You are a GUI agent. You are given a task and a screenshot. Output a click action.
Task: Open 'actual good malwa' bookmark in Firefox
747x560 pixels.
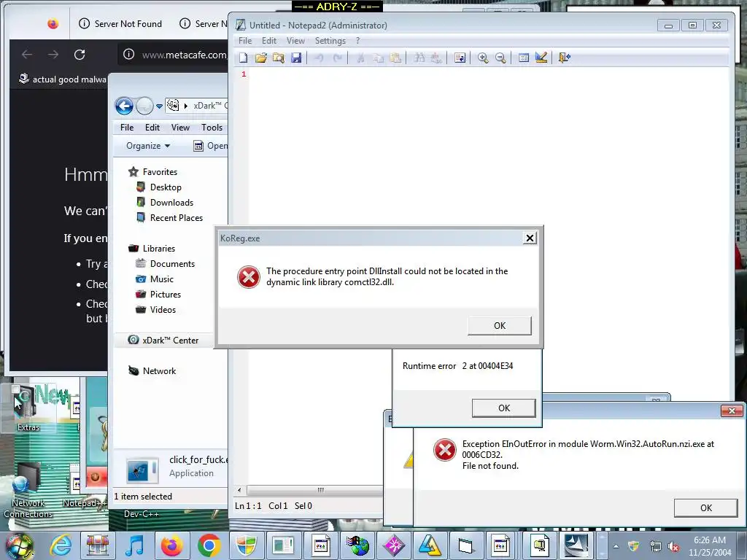pyautogui.click(x=62, y=79)
